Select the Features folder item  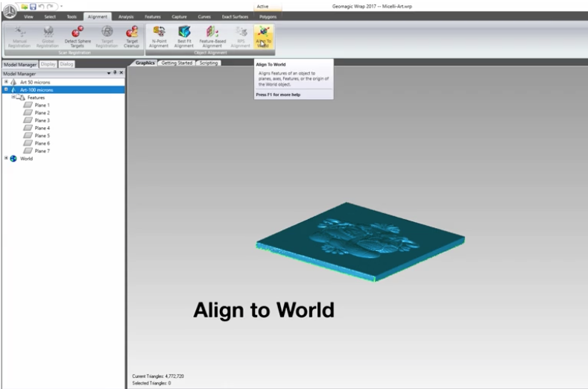pos(36,98)
